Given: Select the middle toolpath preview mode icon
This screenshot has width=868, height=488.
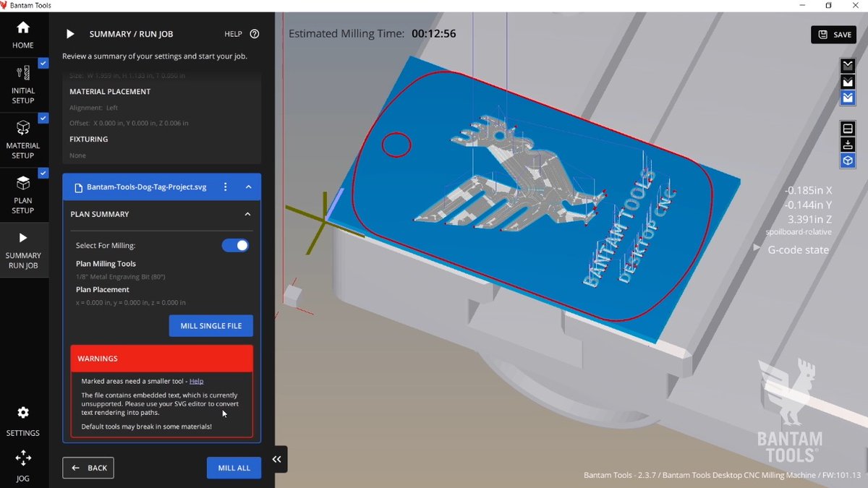Looking at the screenshot, I should coord(848,82).
